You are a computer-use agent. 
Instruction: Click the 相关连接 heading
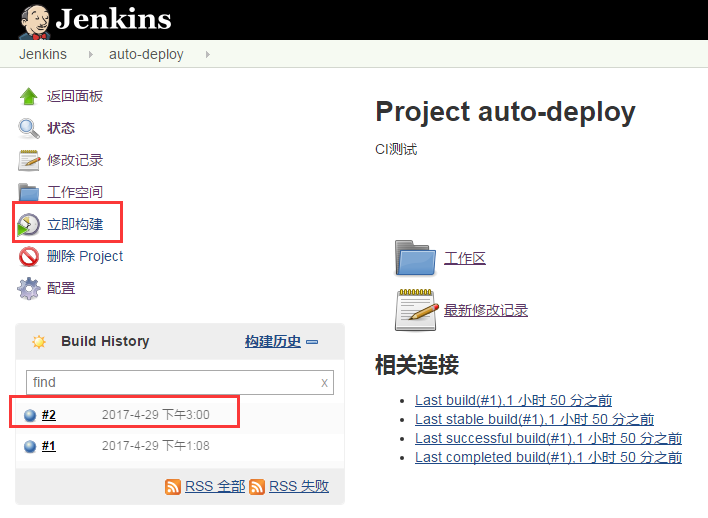coord(417,364)
